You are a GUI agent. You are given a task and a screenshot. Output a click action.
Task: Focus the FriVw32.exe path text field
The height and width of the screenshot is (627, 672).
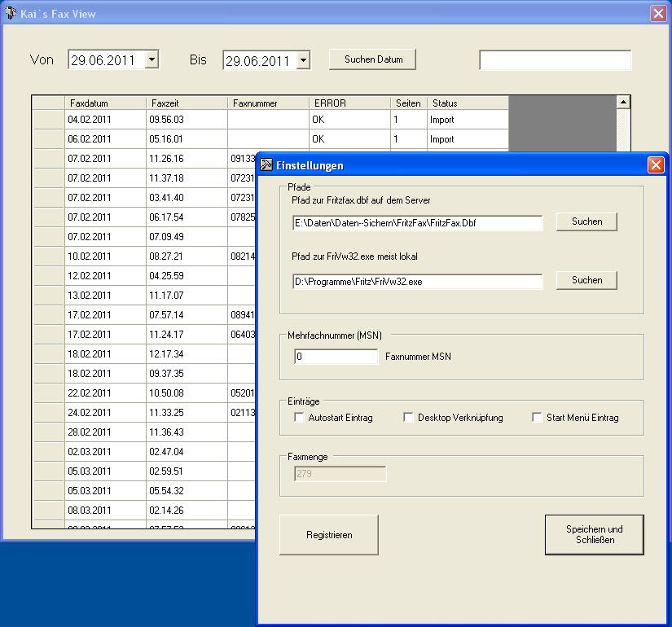click(417, 282)
